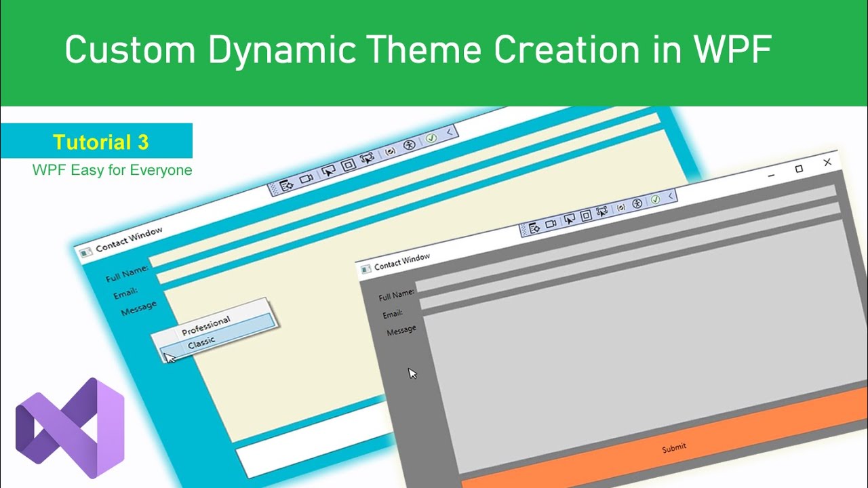Maximize the gray Contact Window

click(799, 169)
